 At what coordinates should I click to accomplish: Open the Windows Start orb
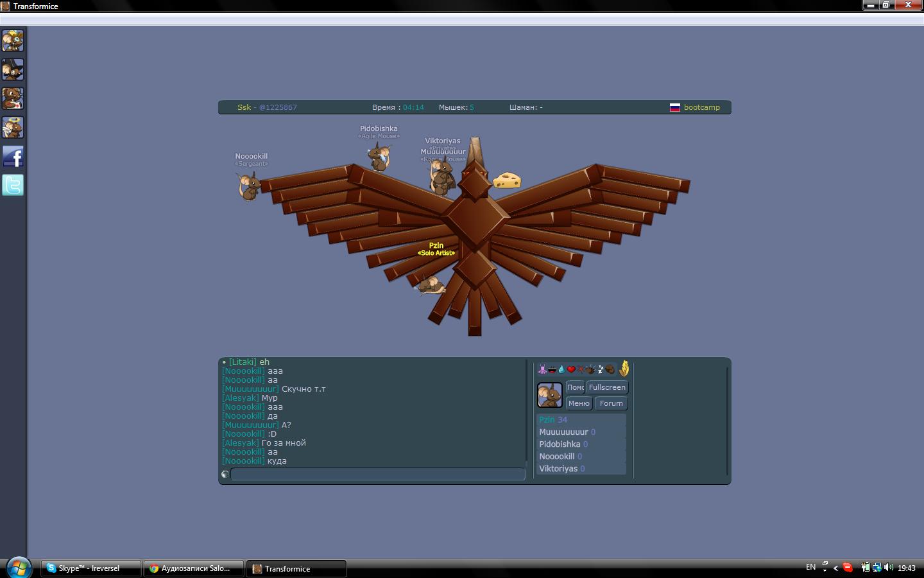point(18,568)
